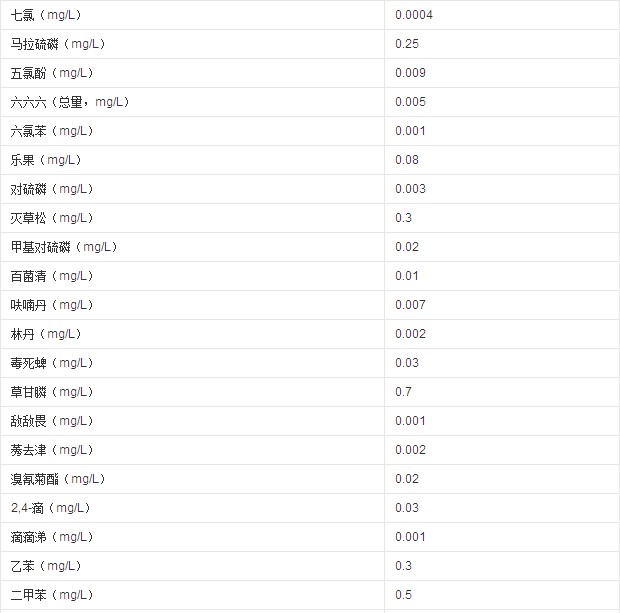This screenshot has height=613, width=620.
Task: Select the 0.01 value for 百菌清
Action: pos(406,276)
